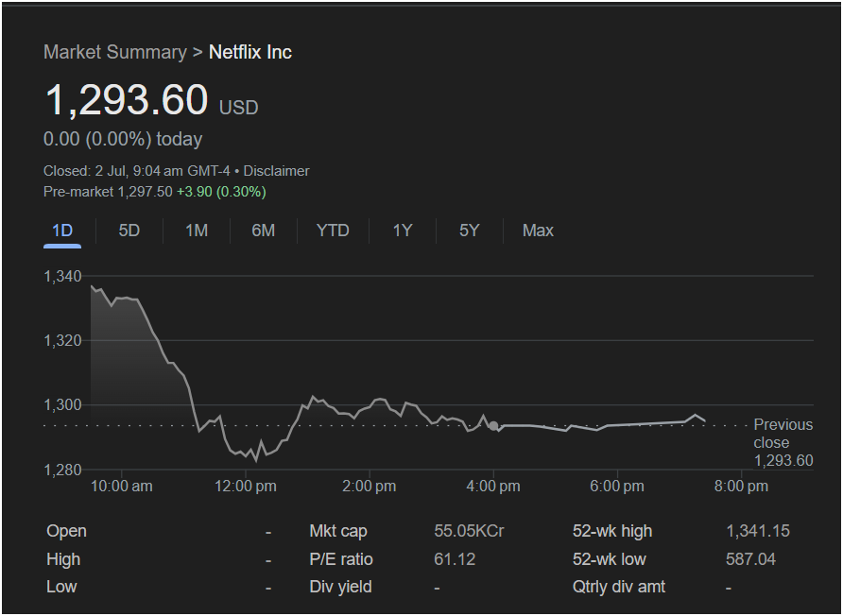The height and width of the screenshot is (616, 843).
Task: Click the 52-wk low label
Action: coord(610,559)
